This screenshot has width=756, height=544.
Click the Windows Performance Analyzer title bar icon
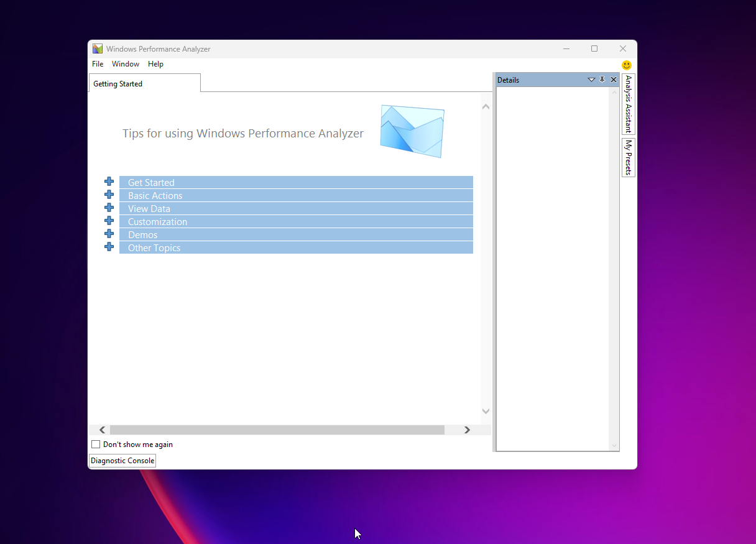click(98, 48)
